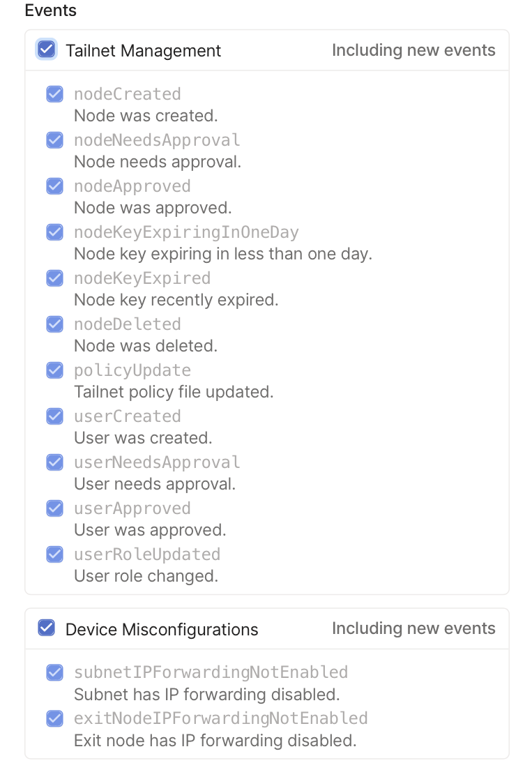Uncheck the subnetIPForwardingNotEnabled checkbox

54,672
